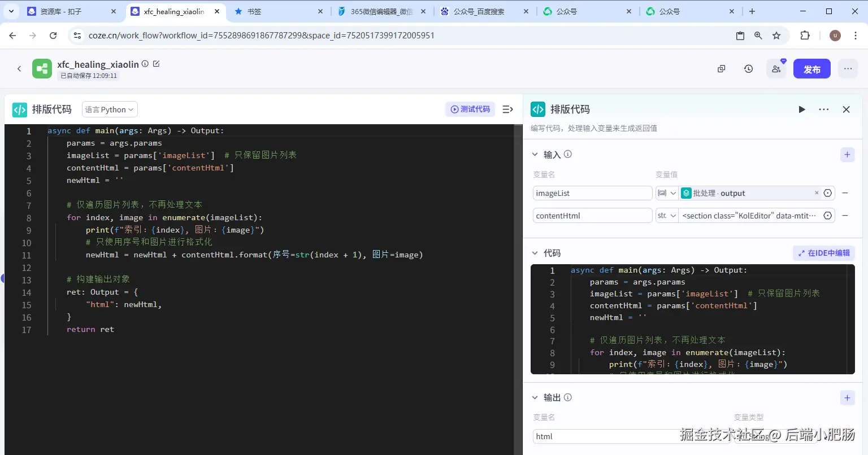Viewport: 868px width, 455px height.
Task: Collapse the 代码 section
Action: pos(535,253)
